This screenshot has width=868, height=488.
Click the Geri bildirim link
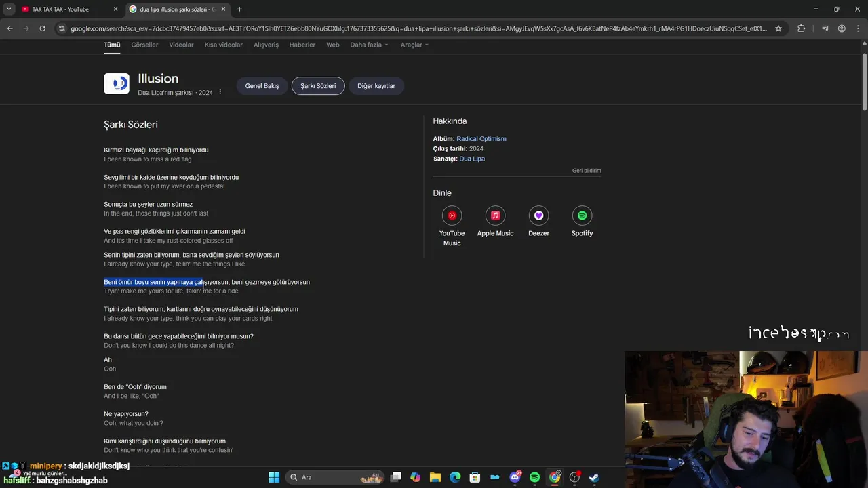[x=587, y=171]
